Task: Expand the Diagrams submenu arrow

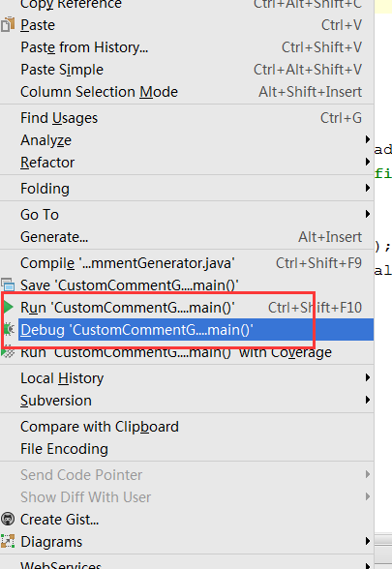Action: 368,541
